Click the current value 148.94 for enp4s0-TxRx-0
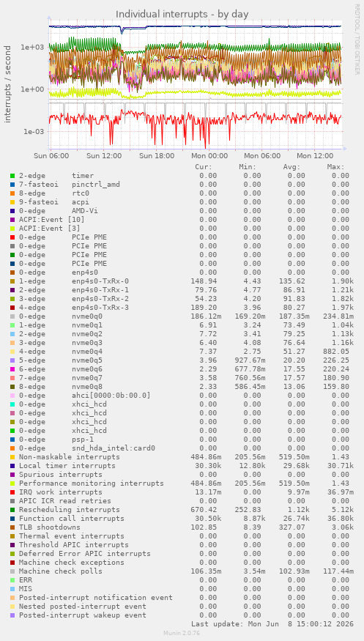Image resolution: width=364 pixels, height=641 pixels. (x=204, y=281)
